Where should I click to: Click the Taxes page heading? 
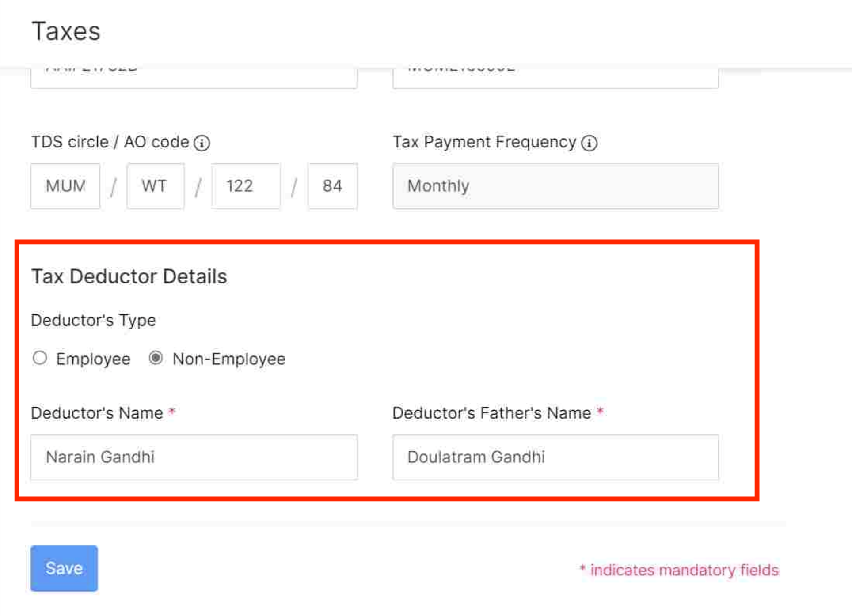[65, 30]
